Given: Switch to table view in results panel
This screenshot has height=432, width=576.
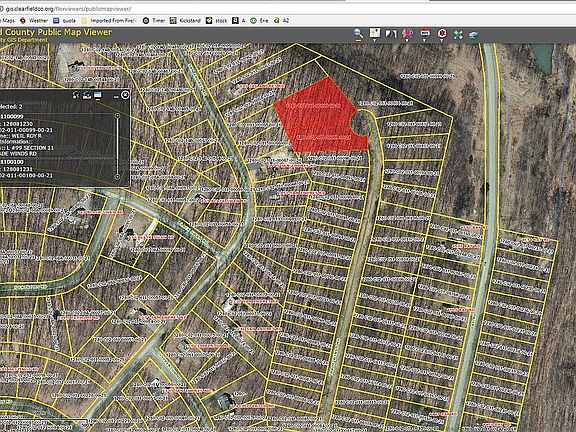Looking at the screenshot, I should tap(97, 95).
